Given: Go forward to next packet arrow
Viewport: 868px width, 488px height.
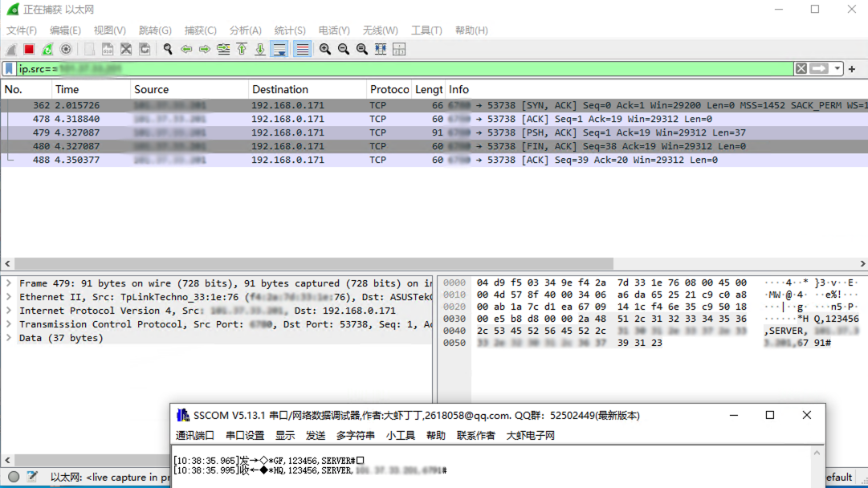Looking at the screenshot, I should (x=205, y=49).
